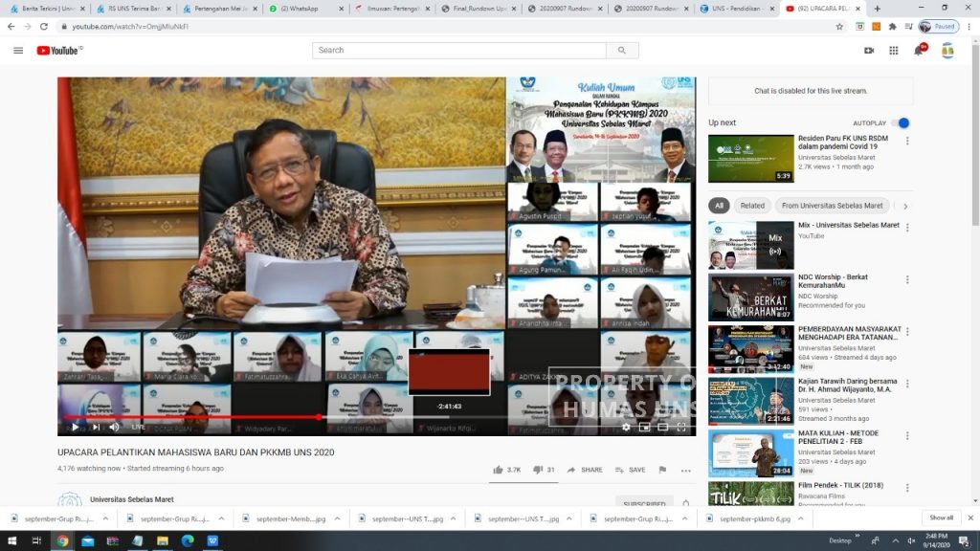
Task: Like the video with thumbs up
Action: tap(498, 470)
